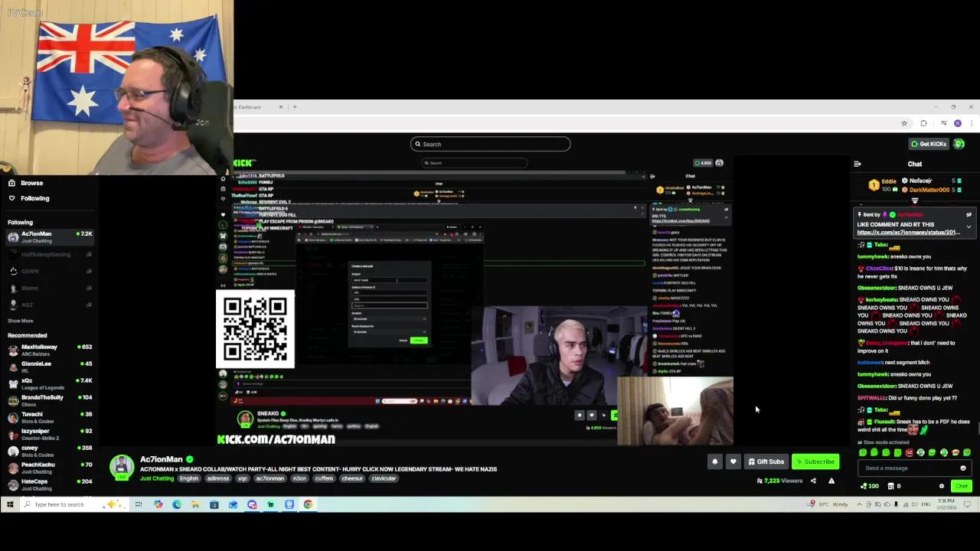The height and width of the screenshot is (551, 980).
Task: Open BrandoTheBully recommended channel
Action: pos(49,401)
